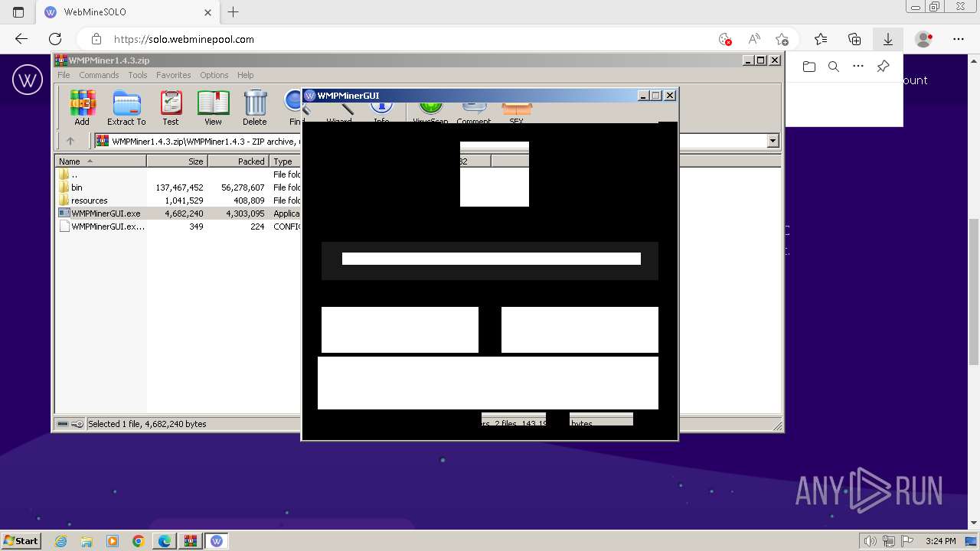Viewport: 980px width, 551px height.
Task: Click the Test archive icon
Action: point(171,108)
